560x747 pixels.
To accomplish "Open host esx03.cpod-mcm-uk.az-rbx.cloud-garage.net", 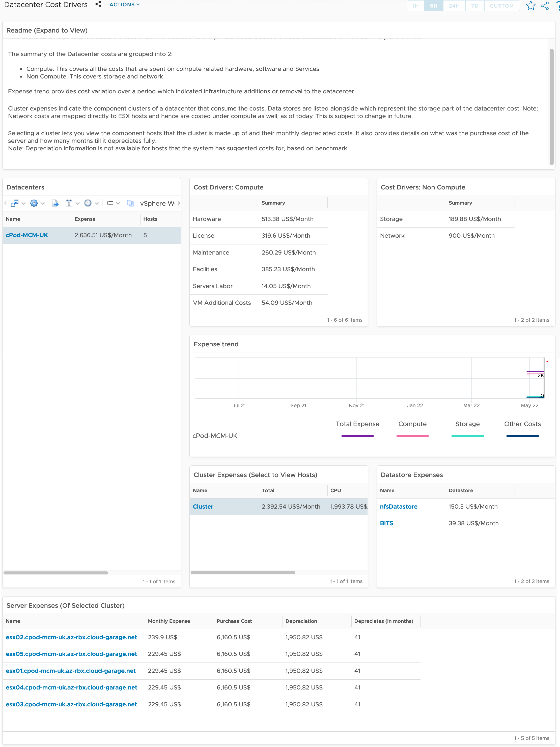I will tap(71, 704).
